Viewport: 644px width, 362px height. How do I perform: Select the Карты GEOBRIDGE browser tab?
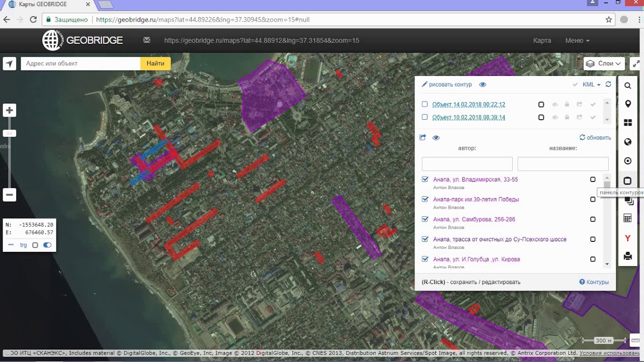pos(48,5)
